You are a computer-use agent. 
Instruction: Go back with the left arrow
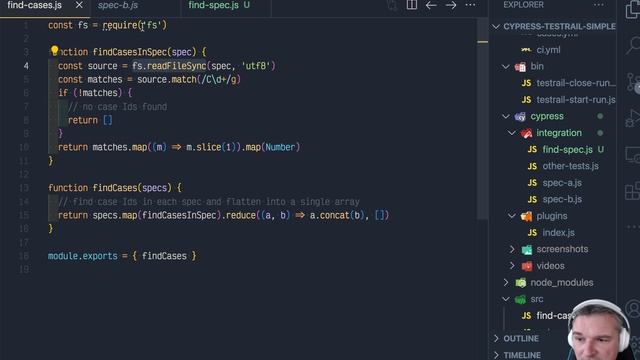tap(431, 5)
